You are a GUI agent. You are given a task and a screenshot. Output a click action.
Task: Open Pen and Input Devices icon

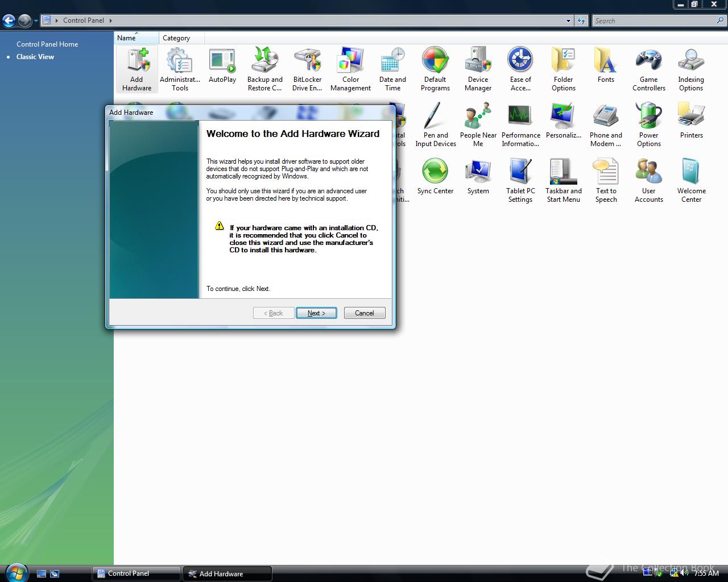click(436, 124)
